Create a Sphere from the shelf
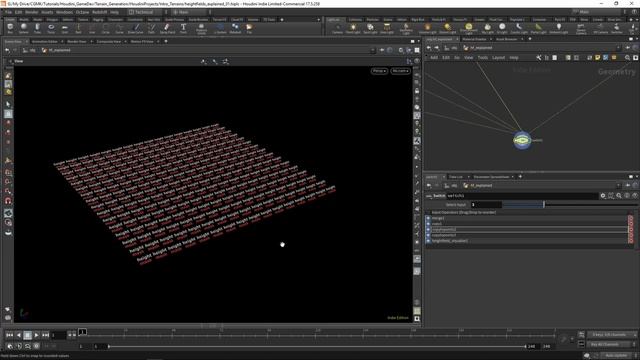Viewport: 640px width, 360px height. point(24,29)
